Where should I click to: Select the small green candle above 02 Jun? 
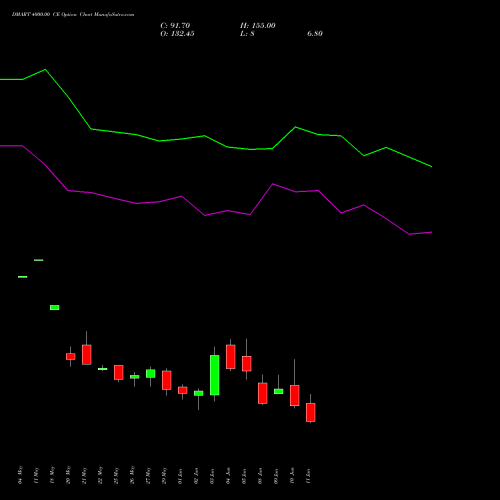(x=199, y=393)
